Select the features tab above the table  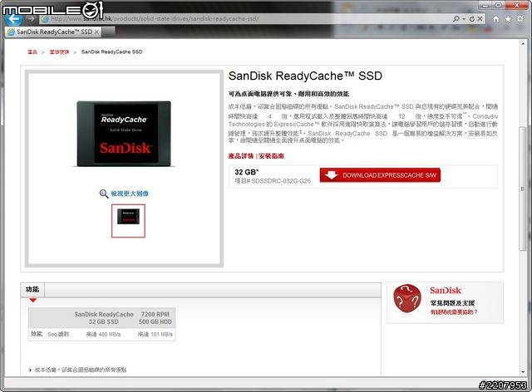coord(32,289)
